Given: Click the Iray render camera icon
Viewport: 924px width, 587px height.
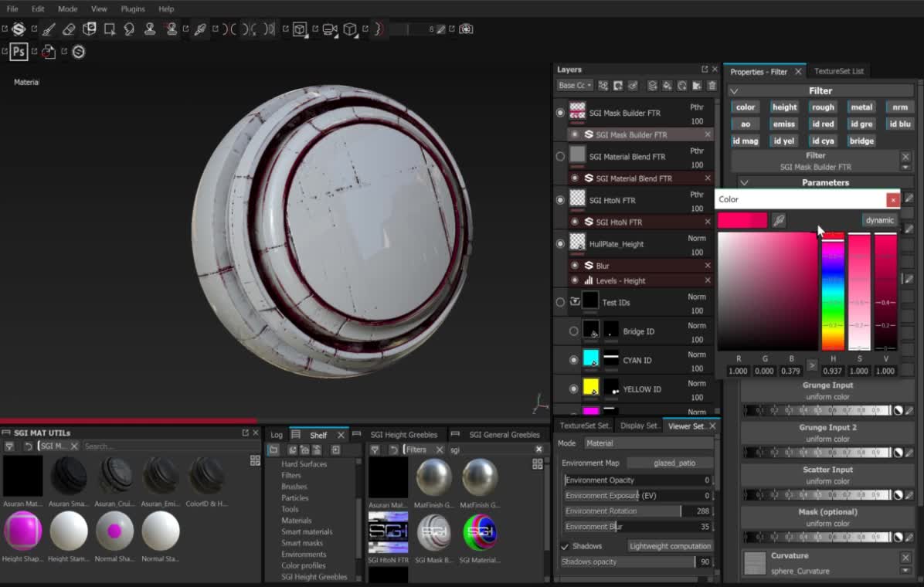Looking at the screenshot, I should click(x=466, y=29).
